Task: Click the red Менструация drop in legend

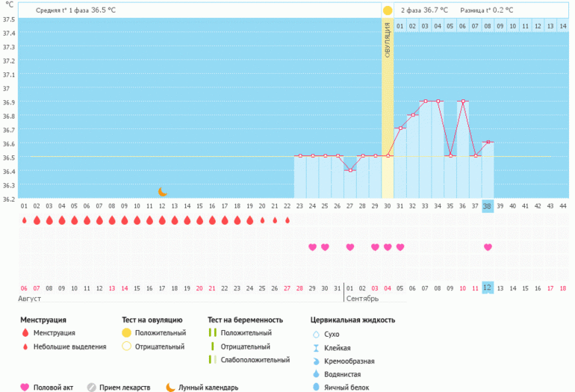Action: pyautogui.click(x=25, y=333)
